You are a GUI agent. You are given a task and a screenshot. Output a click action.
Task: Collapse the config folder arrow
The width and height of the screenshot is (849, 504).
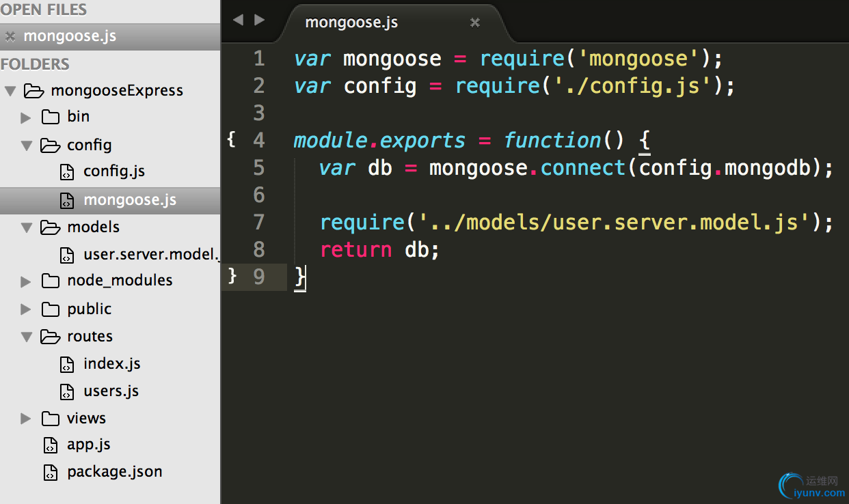coord(27,145)
